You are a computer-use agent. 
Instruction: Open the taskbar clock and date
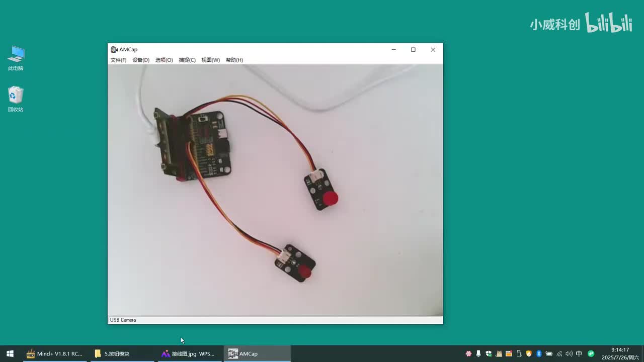[x=620, y=353]
